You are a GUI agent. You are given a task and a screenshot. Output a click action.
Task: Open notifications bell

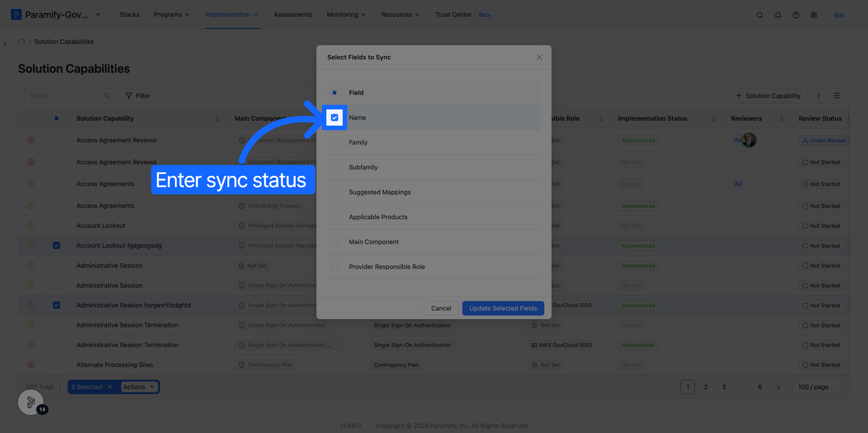(x=778, y=15)
